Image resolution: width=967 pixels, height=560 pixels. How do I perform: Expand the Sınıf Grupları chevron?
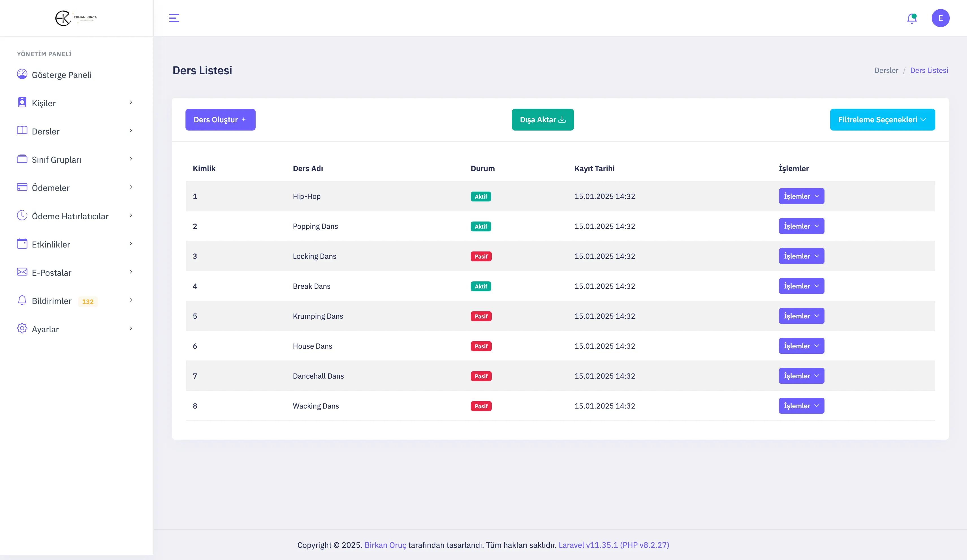tap(131, 159)
